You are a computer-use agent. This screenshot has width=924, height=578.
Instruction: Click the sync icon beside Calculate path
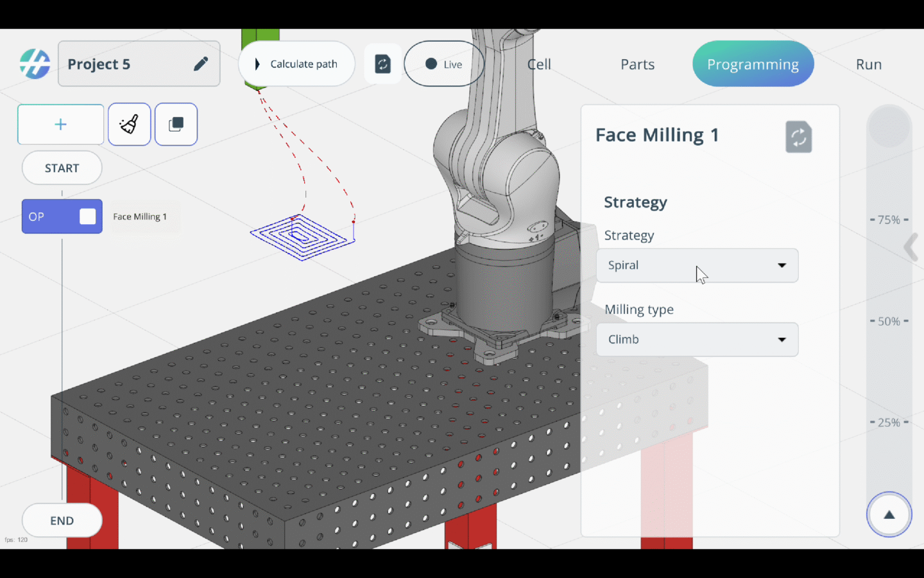[382, 64]
